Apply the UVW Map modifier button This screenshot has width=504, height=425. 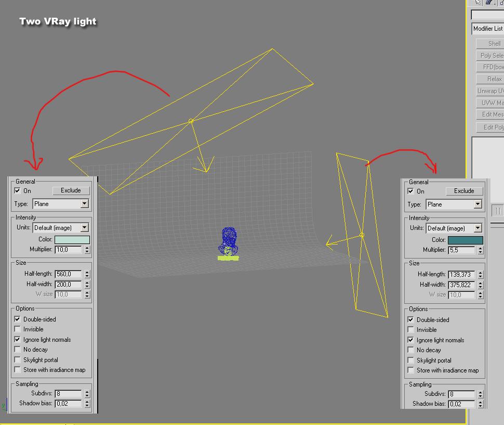490,102
